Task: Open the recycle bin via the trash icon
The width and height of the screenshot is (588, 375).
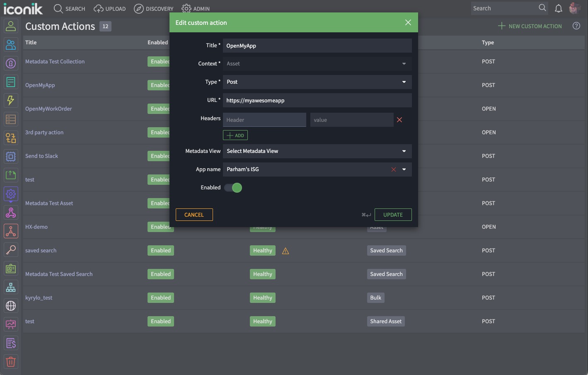Action: tap(11, 362)
